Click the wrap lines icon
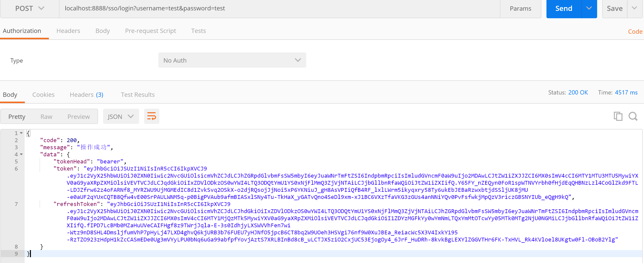Image resolution: width=644 pixels, height=263 pixels. [151, 117]
